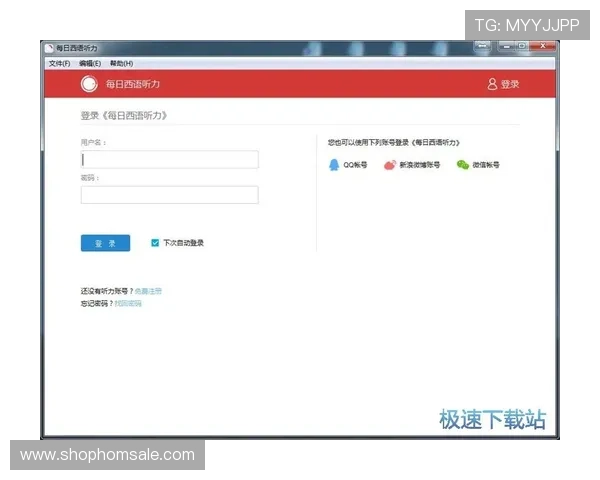600x480 pixels.
Task: Open the 编辑(E) menu
Action: click(90, 63)
